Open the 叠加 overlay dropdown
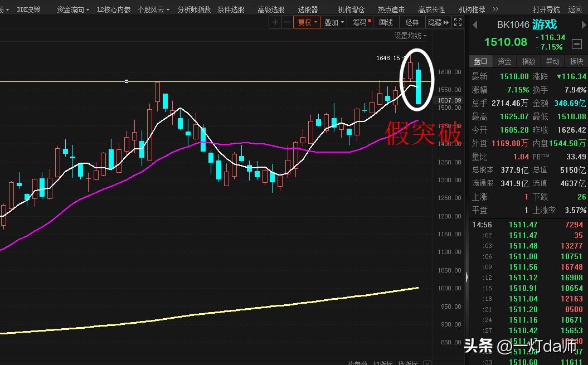Screen dimensions: 588x365 coord(333,22)
